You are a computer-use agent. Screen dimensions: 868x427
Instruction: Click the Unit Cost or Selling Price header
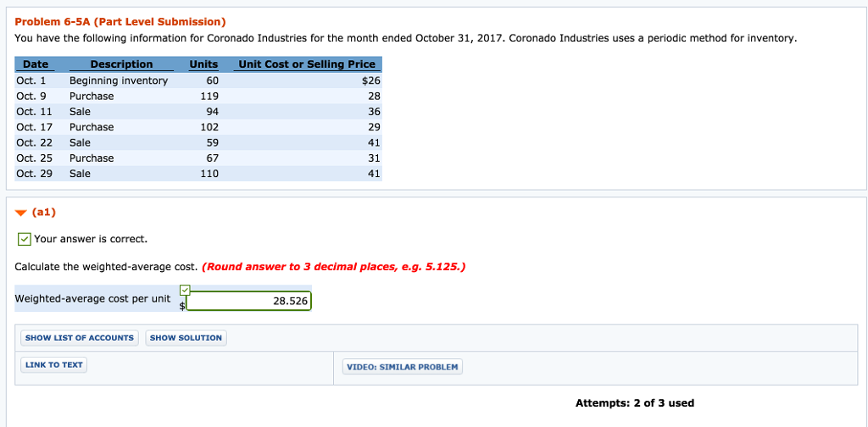tap(307, 64)
